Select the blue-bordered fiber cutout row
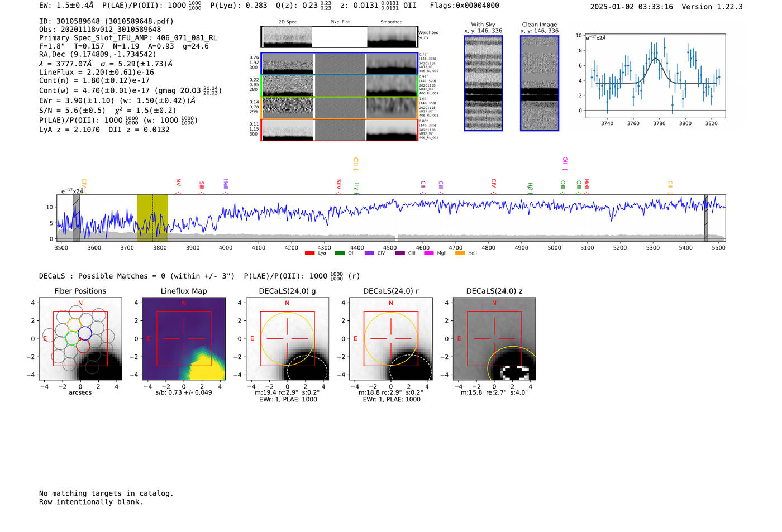This screenshot has height=532, width=782. tap(340, 64)
